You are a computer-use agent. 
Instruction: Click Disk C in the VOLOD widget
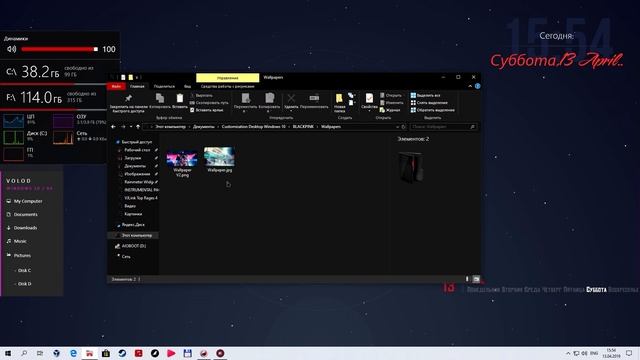[24, 271]
